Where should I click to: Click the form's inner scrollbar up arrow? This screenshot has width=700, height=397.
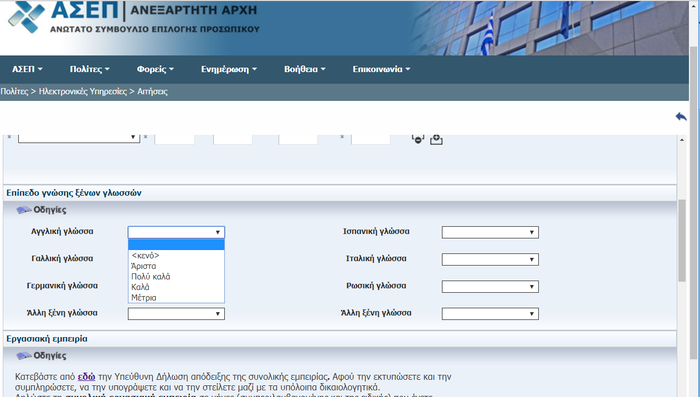tap(682, 140)
